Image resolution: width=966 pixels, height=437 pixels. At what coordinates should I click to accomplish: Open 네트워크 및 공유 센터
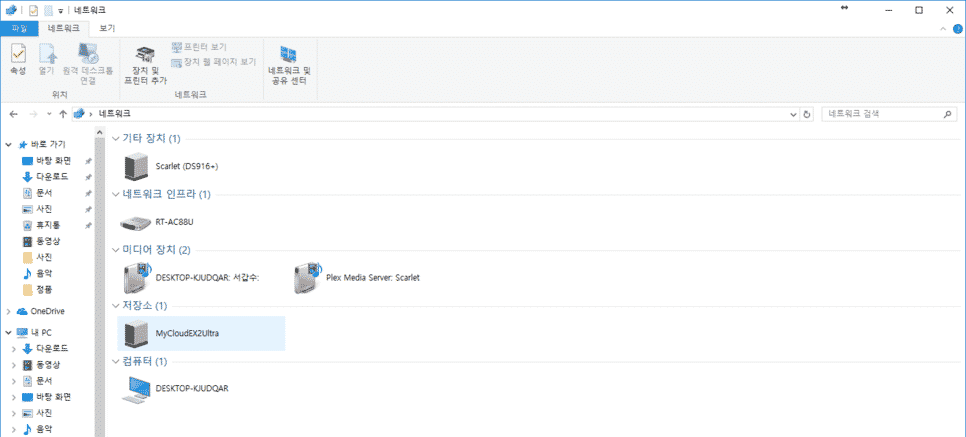[290, 65]
